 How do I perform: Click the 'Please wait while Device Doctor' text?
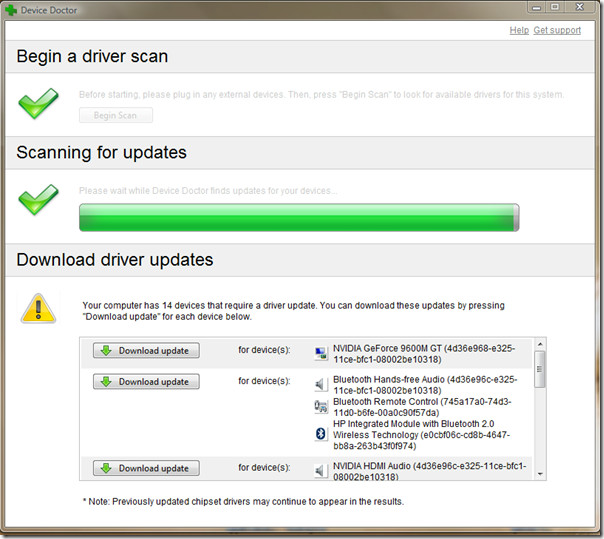208,191
